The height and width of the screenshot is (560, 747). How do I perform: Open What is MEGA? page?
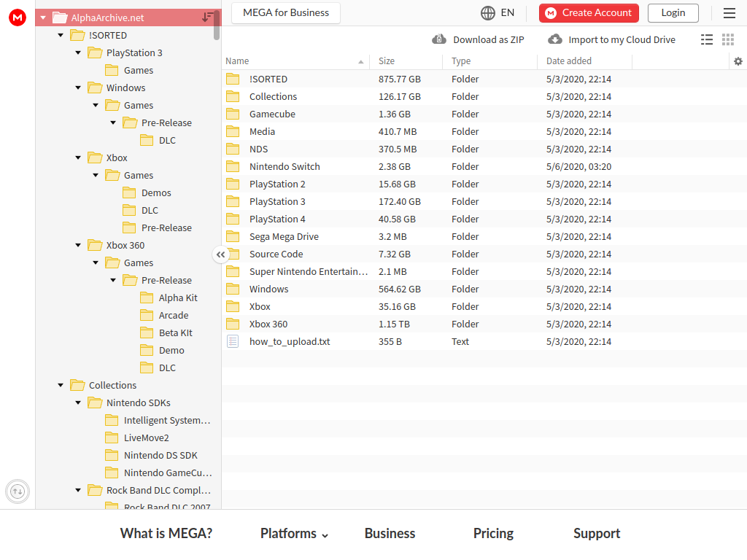(x=166, y=533)
